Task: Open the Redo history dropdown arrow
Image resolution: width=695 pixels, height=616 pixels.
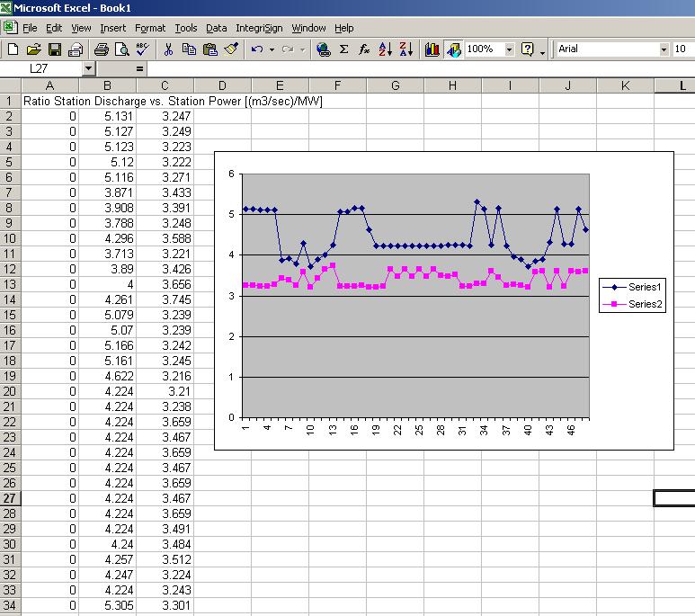Action: coord(303,49)
